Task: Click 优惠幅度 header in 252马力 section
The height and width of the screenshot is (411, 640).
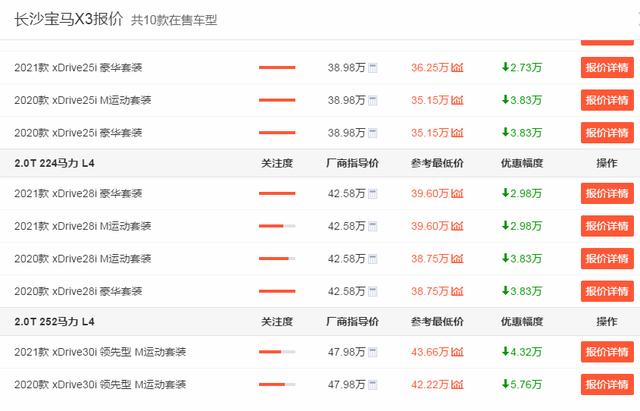Action: pyautogui.click(x=522, y=322)
